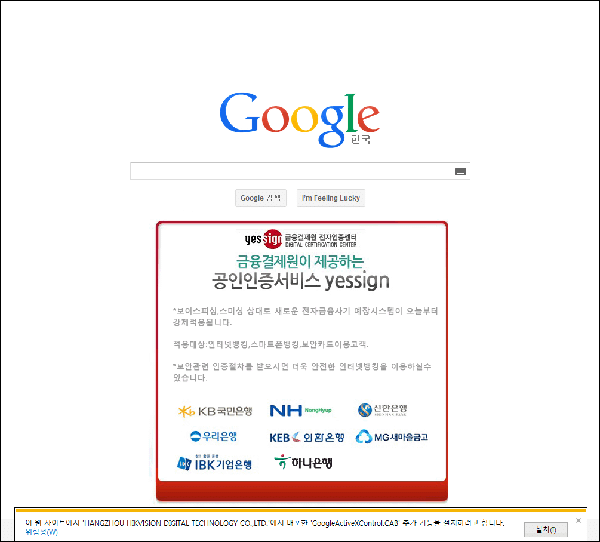The image size is (600, 542).
Task: Click the NH NongHyup bank logo
Action: 300,410
